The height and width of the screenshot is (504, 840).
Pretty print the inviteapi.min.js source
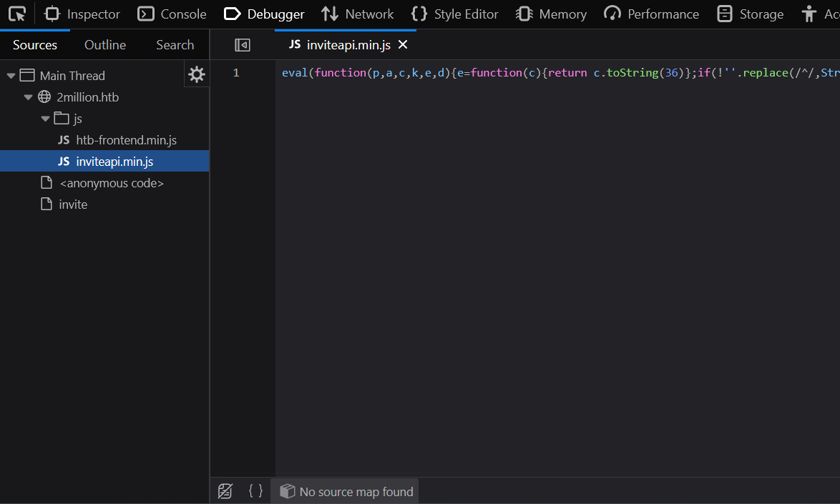coord(255,491)
